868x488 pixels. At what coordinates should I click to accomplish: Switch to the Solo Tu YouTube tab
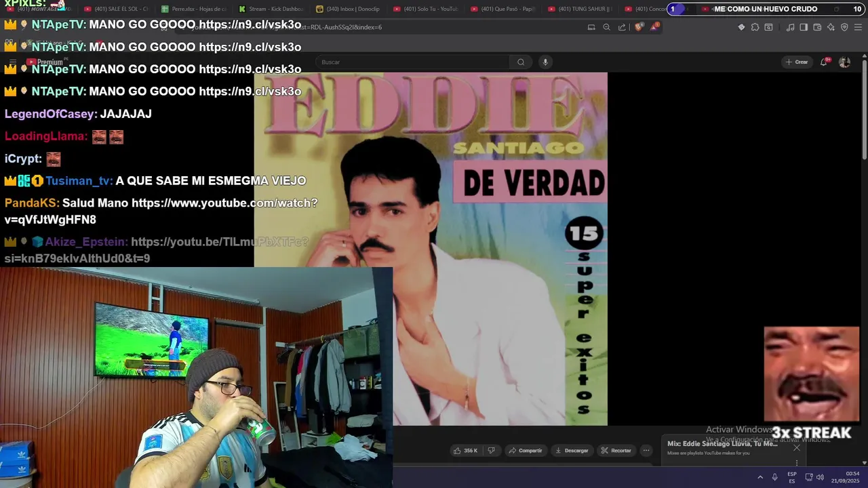click(x=425, y=9)
